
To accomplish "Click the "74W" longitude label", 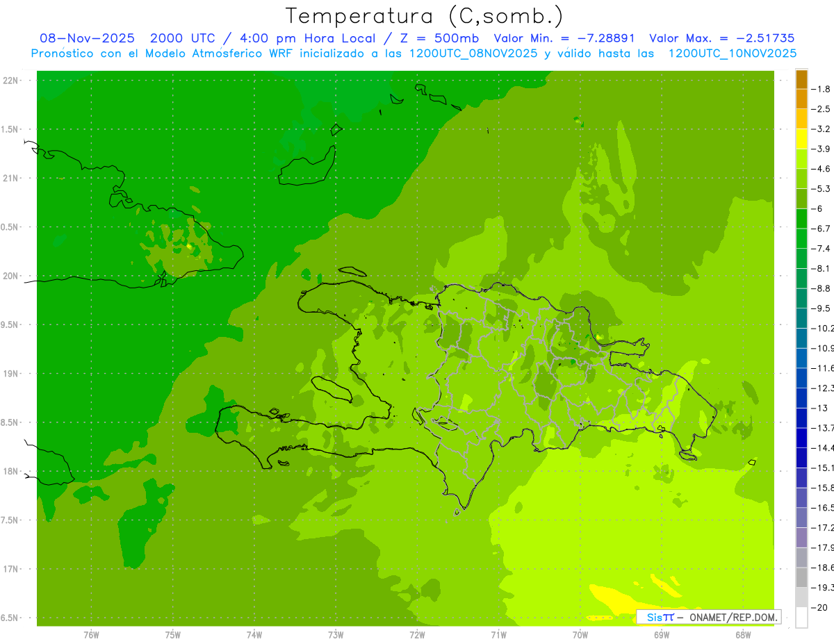I will [254, 635].
